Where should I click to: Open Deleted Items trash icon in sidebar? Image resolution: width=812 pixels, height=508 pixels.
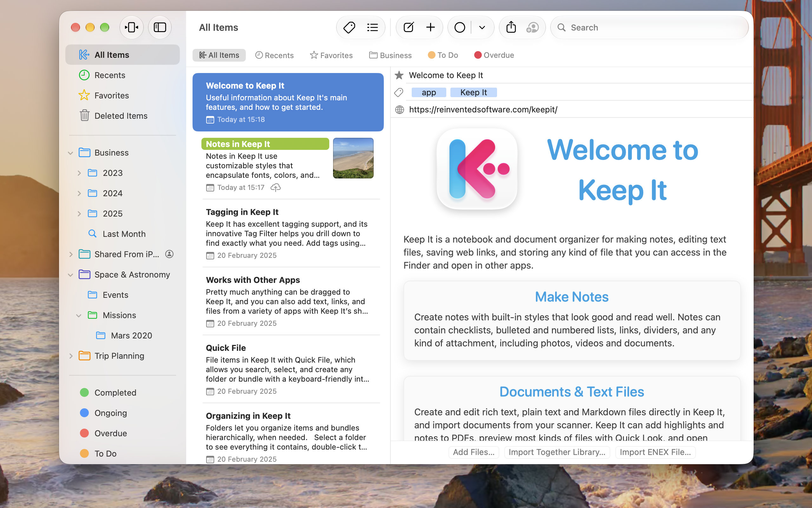pyautogui.click(x=84, y=116)
